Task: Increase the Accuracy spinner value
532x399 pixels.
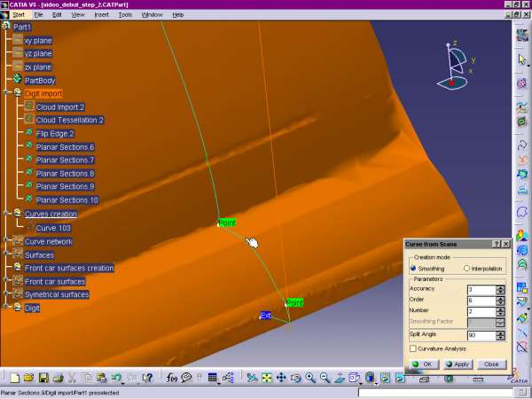Action: [501, 287]
